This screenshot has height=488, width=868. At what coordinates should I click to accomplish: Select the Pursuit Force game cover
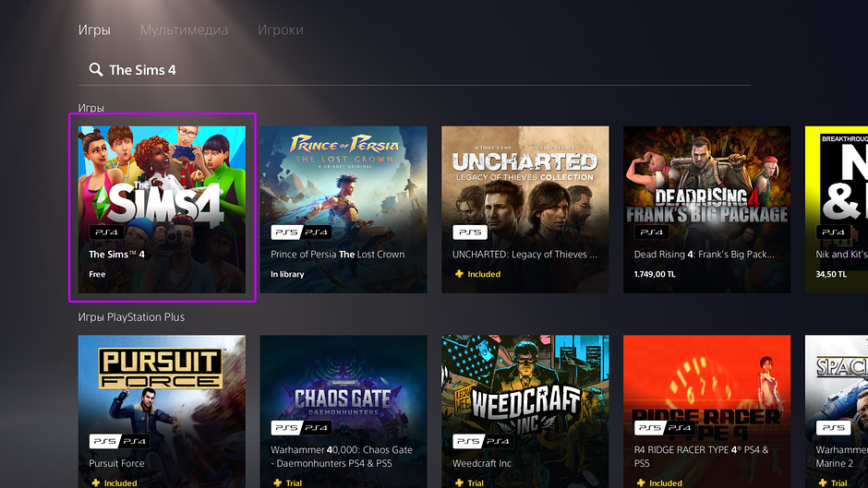tap(162, 411)
